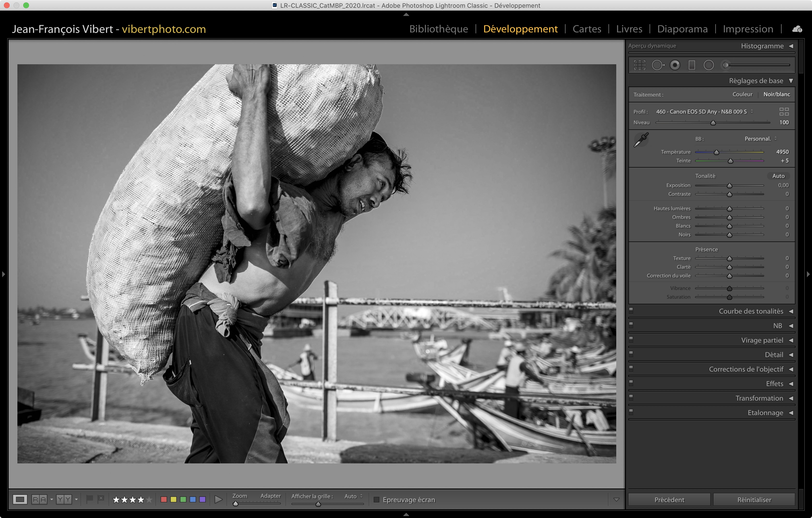
Task: Select the graduated filter tool
Action: click(x=692, y=65)
